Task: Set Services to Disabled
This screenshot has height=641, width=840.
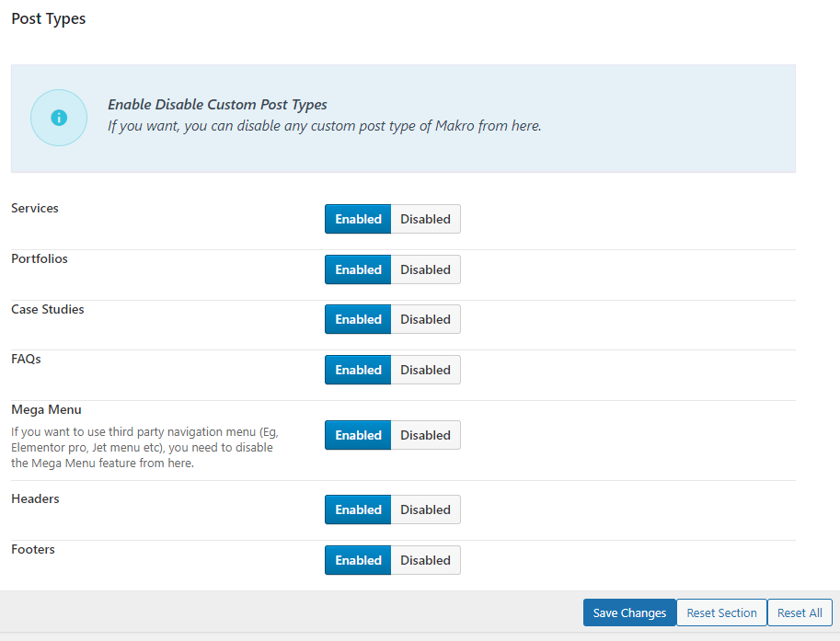Action: (x=425, y=219)
